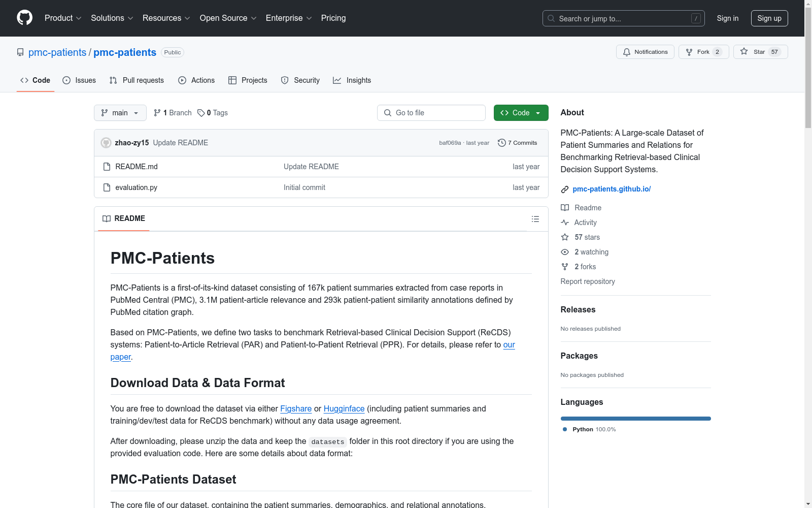812x508 pixels.
Task: Open the evaluation.py file
Action: coord(137,187)
